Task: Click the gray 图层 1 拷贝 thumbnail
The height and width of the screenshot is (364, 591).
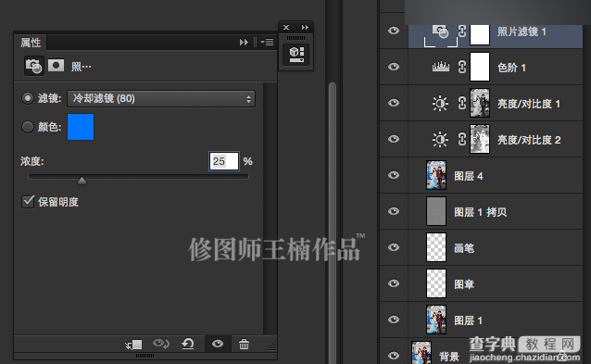Action: (436, 211)
